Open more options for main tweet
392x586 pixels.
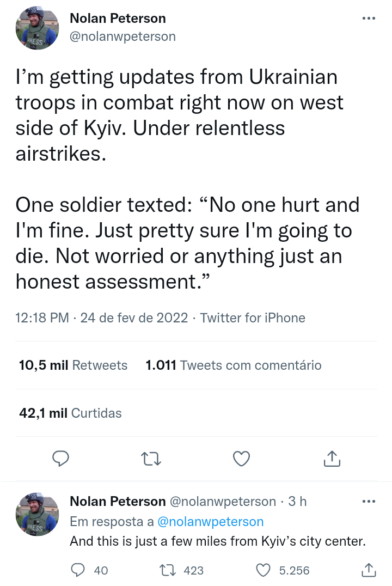pos(369,19)
